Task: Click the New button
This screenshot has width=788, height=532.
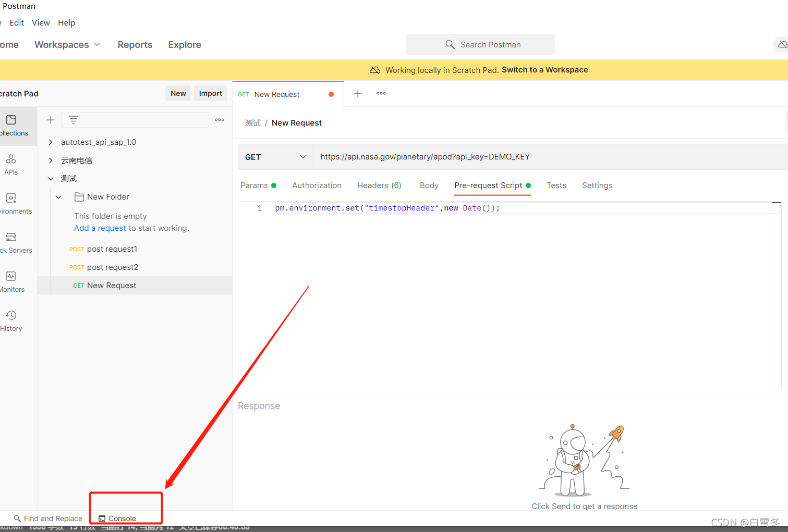Action: pyautogui.click(x=178, y=93)
